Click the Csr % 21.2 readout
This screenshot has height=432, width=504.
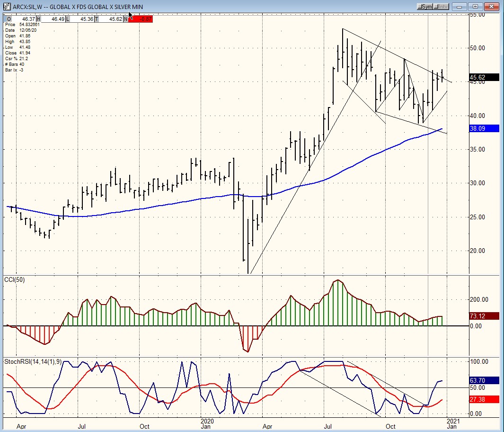(17, 59)
